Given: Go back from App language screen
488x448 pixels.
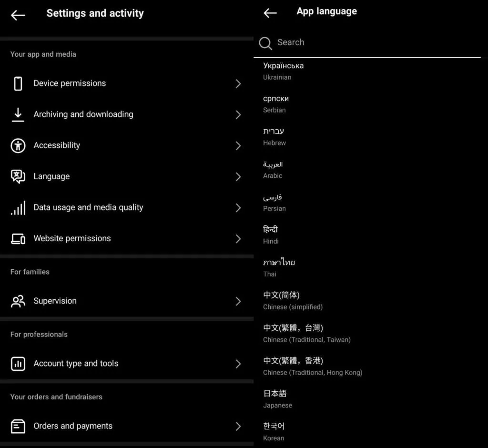Looking at the screenshot, I should coord(270,13).
